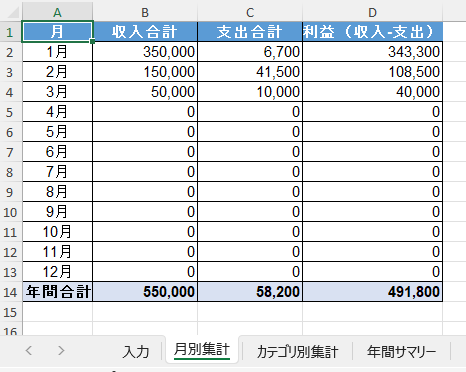466x372 pixels.
Task: Click the 月 header cell
Action: click(57, 32)
